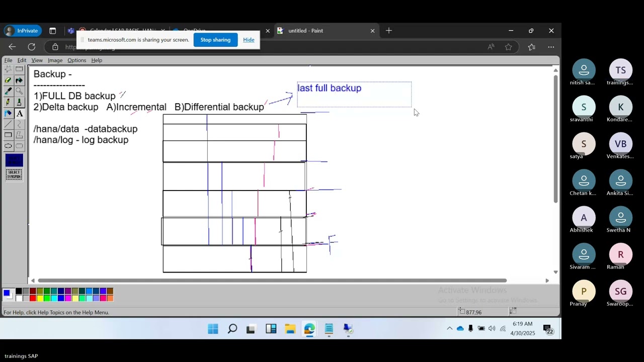Choose the transparent selection option

[14, 174]
